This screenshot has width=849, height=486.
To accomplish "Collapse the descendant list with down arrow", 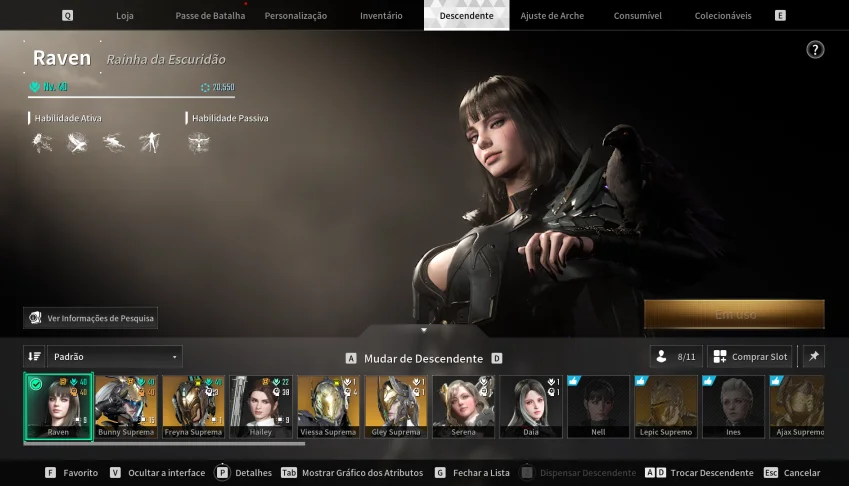I will pyautogui.click(x=424, y=330).
